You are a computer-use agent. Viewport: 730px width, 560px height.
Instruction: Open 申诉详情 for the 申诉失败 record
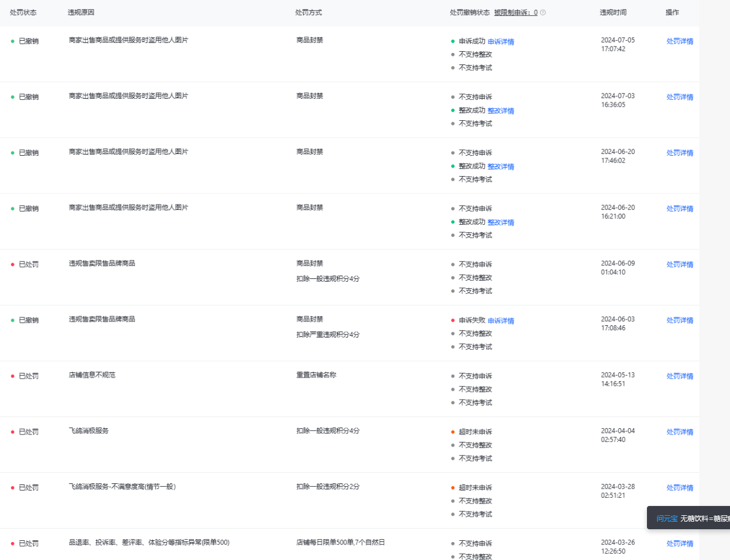pyautogui.click(x=501, y=321)
